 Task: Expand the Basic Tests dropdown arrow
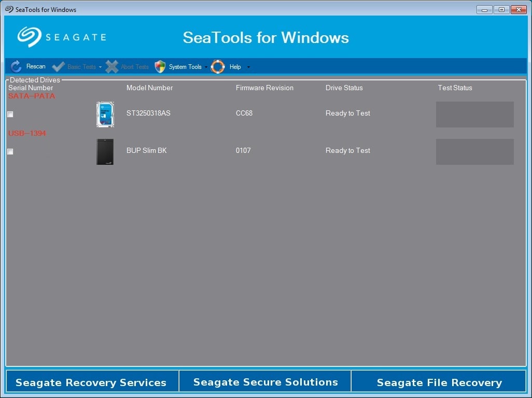pyautogui.click(x=101, y=67)
